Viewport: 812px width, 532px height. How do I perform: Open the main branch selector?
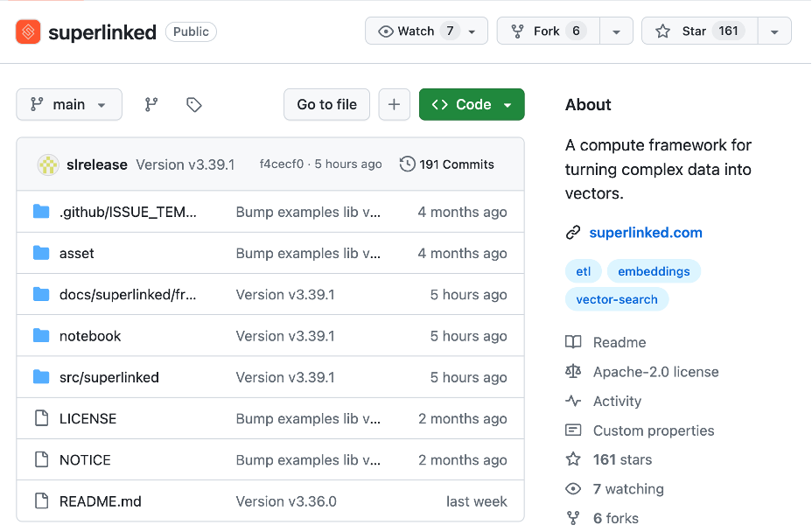coord(68,104)
